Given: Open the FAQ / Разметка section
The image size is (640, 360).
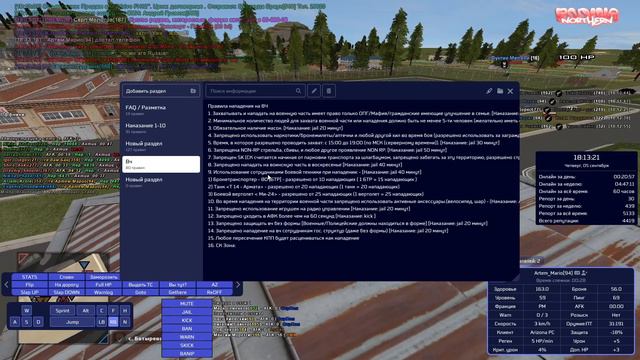Looking at the screenshot, I should coord(161,110).
